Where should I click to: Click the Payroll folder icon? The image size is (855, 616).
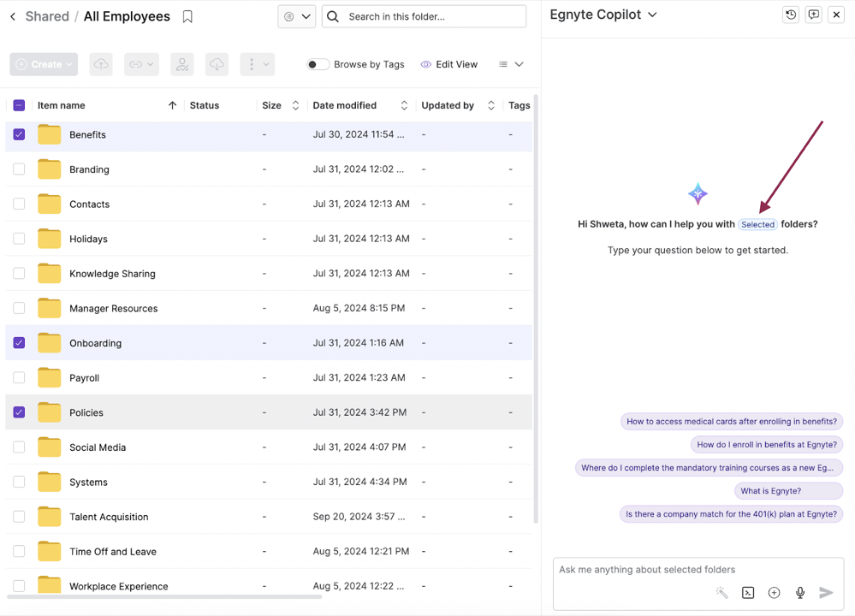click(49, 377)
